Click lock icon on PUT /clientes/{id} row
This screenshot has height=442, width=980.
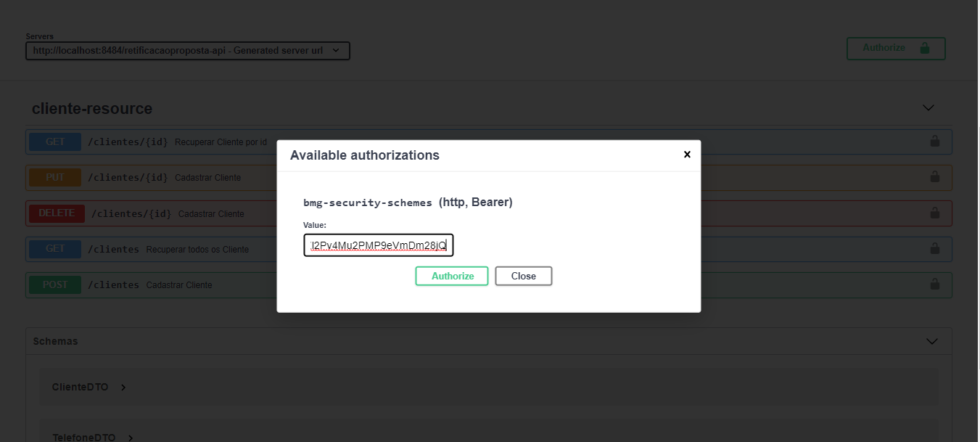[935, 176]
